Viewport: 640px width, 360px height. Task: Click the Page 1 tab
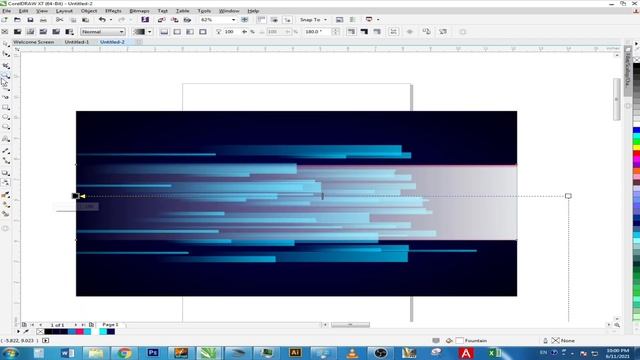coord(110,324)
